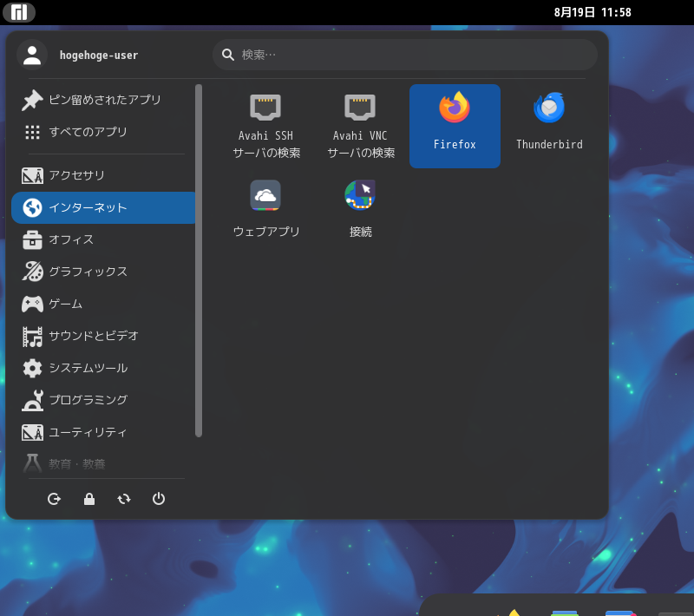The width and height of the screenshot is (694, 616).
Task: Open the 接続 application
Action: tap(360, 210)
